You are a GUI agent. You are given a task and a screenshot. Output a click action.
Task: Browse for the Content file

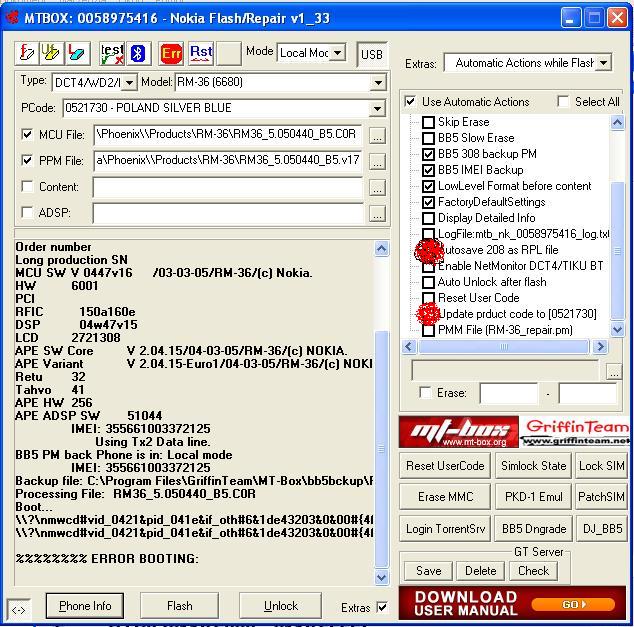[x=377, y=188]
